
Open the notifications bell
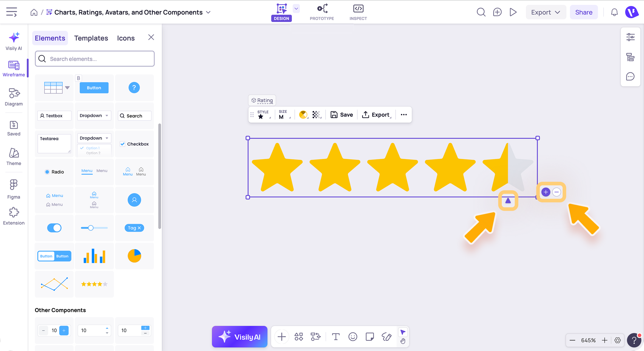(x=614, y=12)
